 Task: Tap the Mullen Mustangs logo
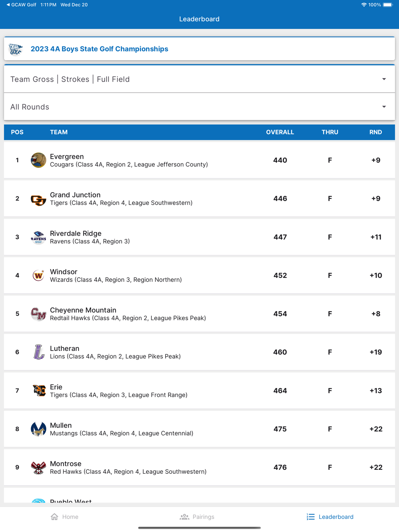click(x=38, y=429)
